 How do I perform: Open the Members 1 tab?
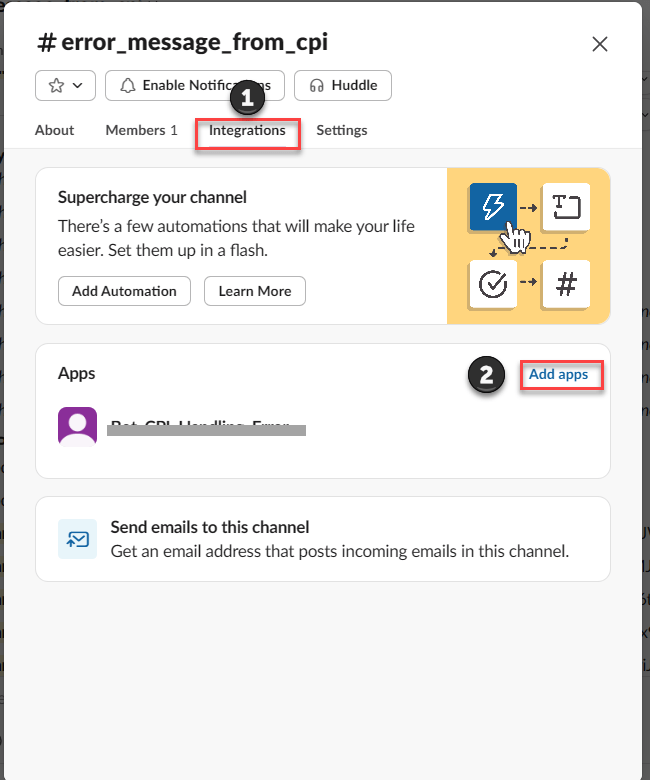point(141,130)
